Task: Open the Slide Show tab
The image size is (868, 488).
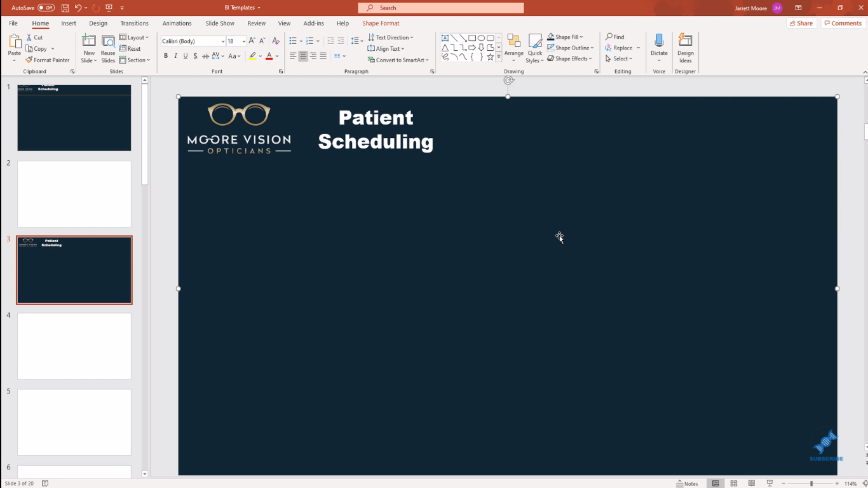Action: [x=220, y=24]
